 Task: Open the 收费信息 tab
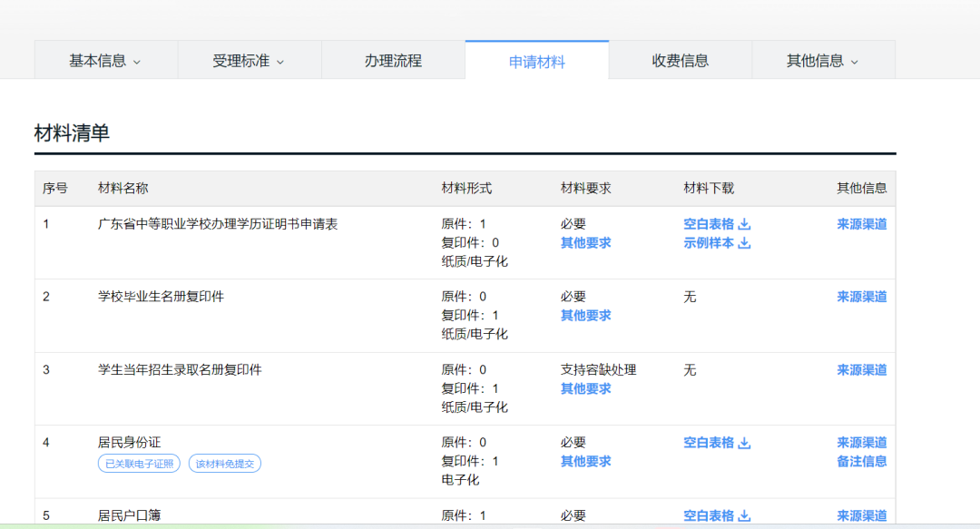click(x=680, y=61)
